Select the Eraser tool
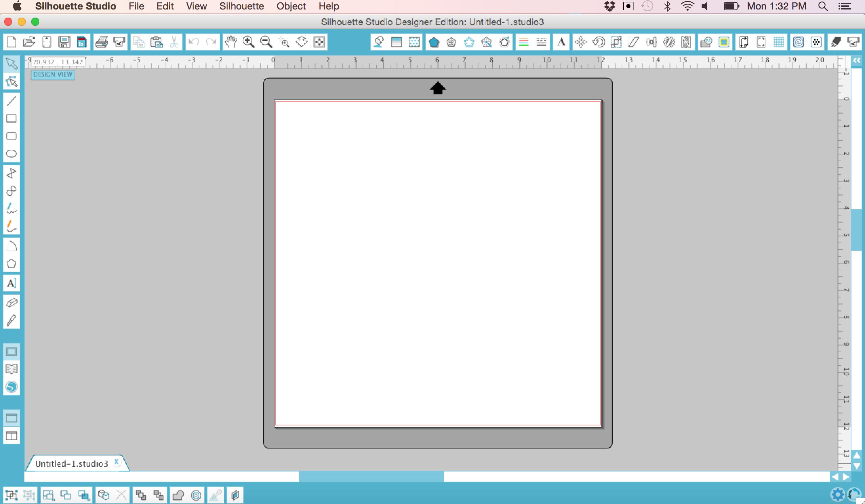Screen dimensions: 865x504 [x=11, y=302]
